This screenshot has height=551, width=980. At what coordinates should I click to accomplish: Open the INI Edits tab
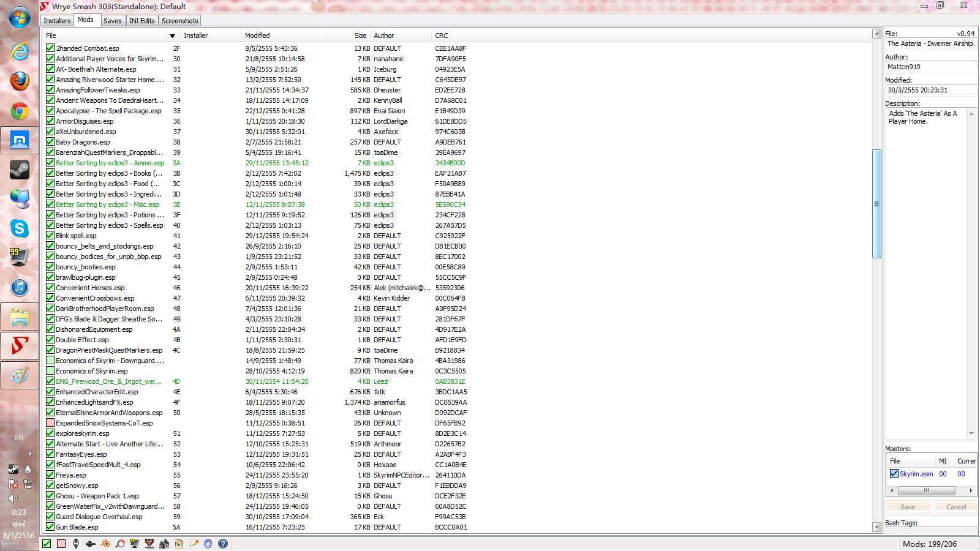142,21
